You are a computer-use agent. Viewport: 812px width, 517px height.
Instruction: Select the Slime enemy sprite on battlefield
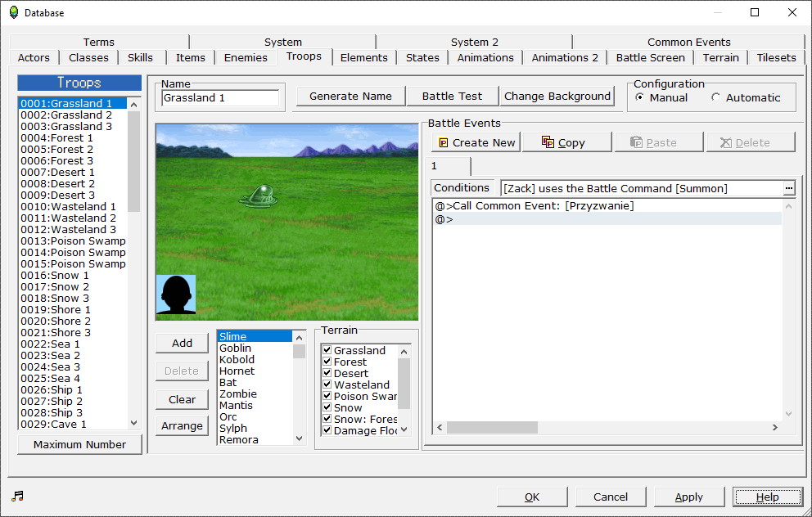(259, 196)
